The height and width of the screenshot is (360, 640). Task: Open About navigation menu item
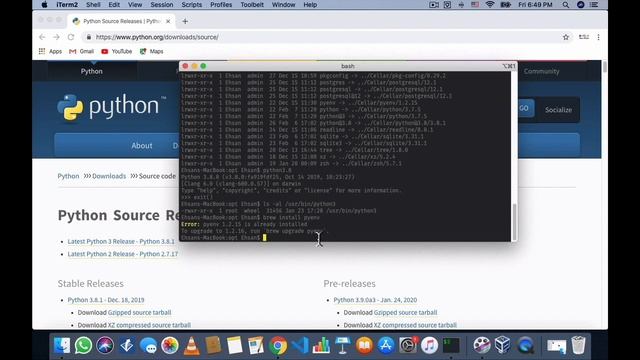coord(142,146)
